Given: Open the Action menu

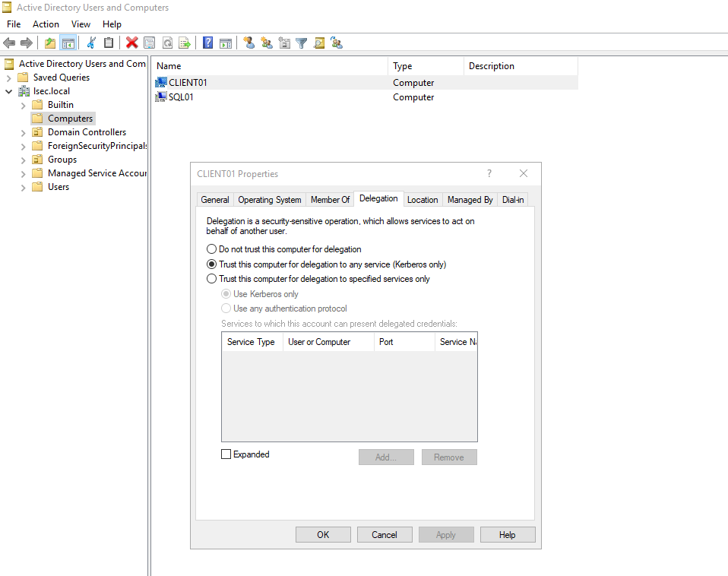Looking at the screenshot, I should coord(46,24).
